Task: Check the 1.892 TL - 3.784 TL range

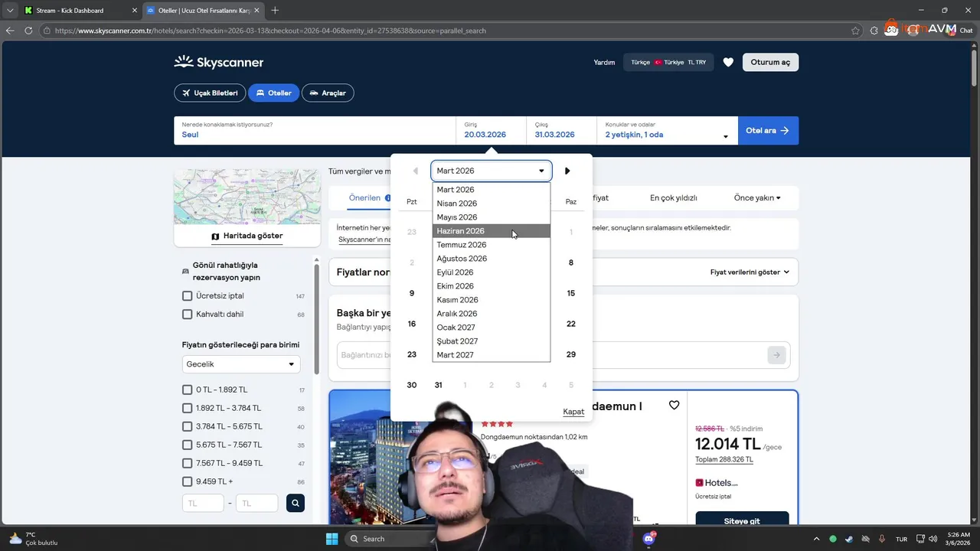Action: click(187, 408)
